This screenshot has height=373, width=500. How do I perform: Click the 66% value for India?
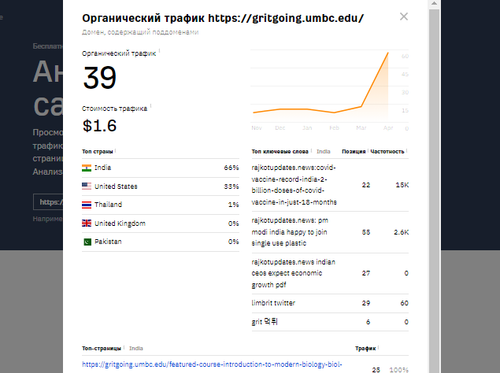(231, 168)
